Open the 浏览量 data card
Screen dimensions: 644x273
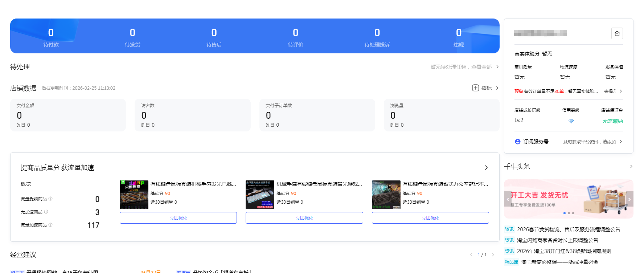pos(442,115)
